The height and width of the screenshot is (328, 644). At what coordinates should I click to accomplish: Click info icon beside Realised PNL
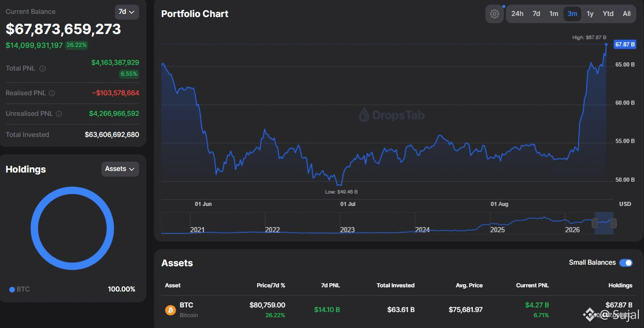coord(52,93)
